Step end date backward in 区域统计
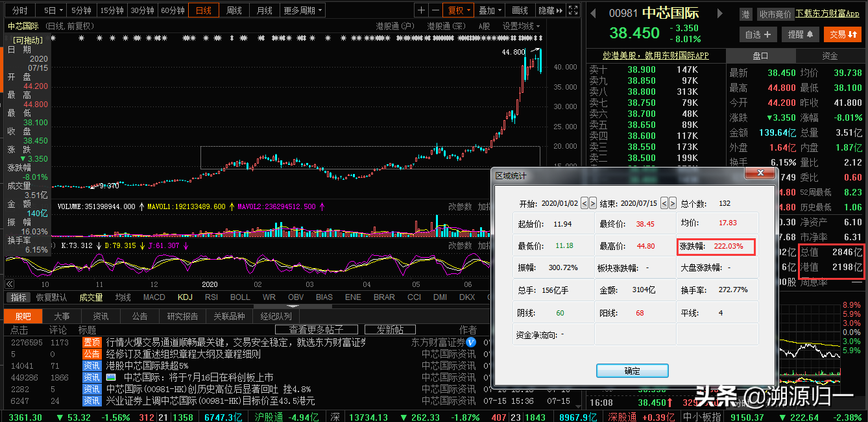The width and height of the screenshot is (868, 422). [664, 203]
